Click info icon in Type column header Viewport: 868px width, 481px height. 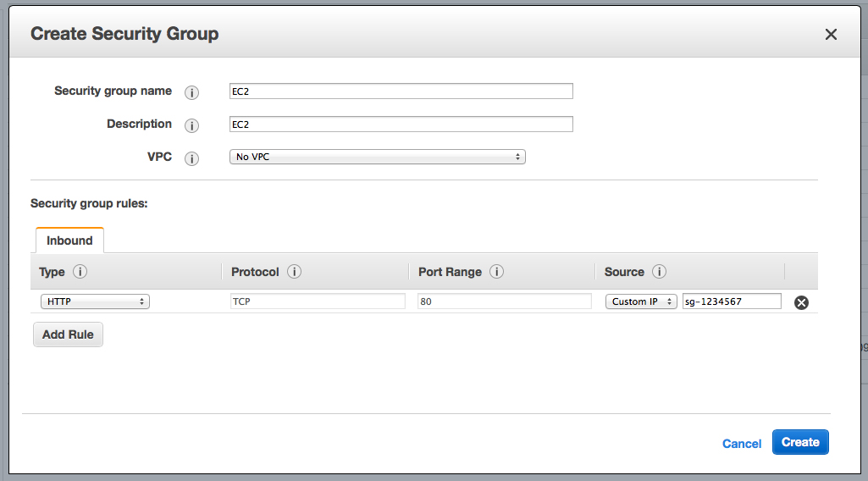(x=80, y=273)
